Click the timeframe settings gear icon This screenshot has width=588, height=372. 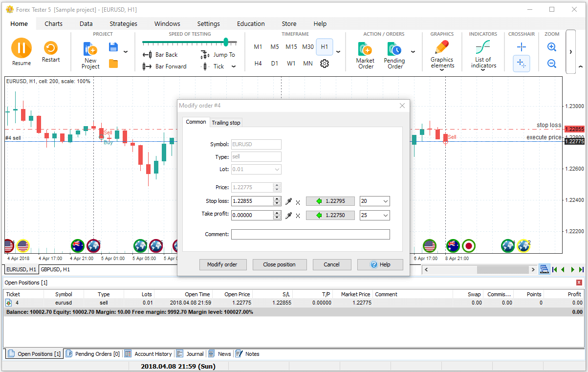click(325, 64)
